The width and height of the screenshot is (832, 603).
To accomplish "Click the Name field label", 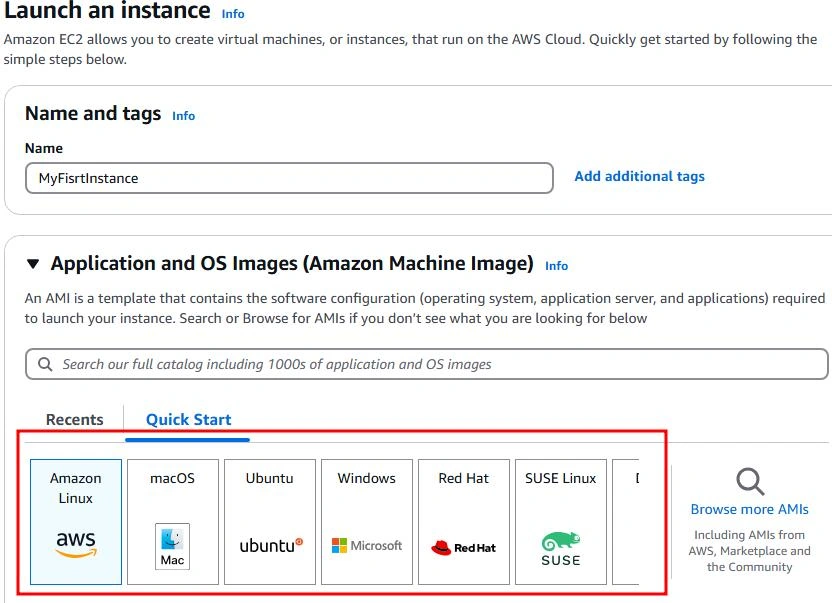I will point(44,148).
